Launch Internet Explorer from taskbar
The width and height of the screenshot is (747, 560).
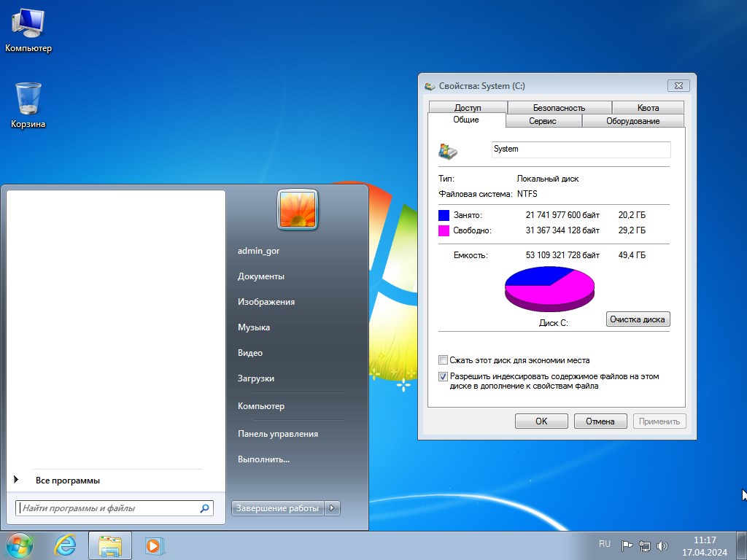tap(66, 545)
